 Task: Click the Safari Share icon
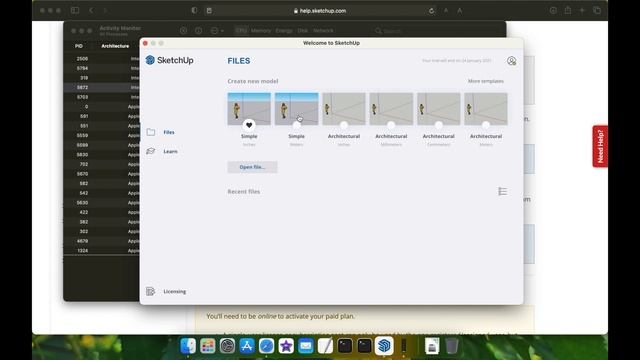pos(568,11)
